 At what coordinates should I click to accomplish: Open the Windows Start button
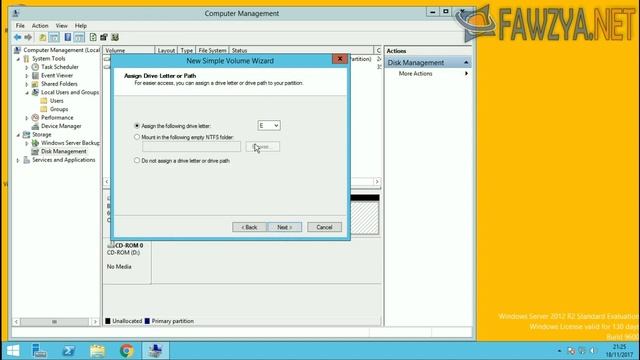(x=13, y=351)
